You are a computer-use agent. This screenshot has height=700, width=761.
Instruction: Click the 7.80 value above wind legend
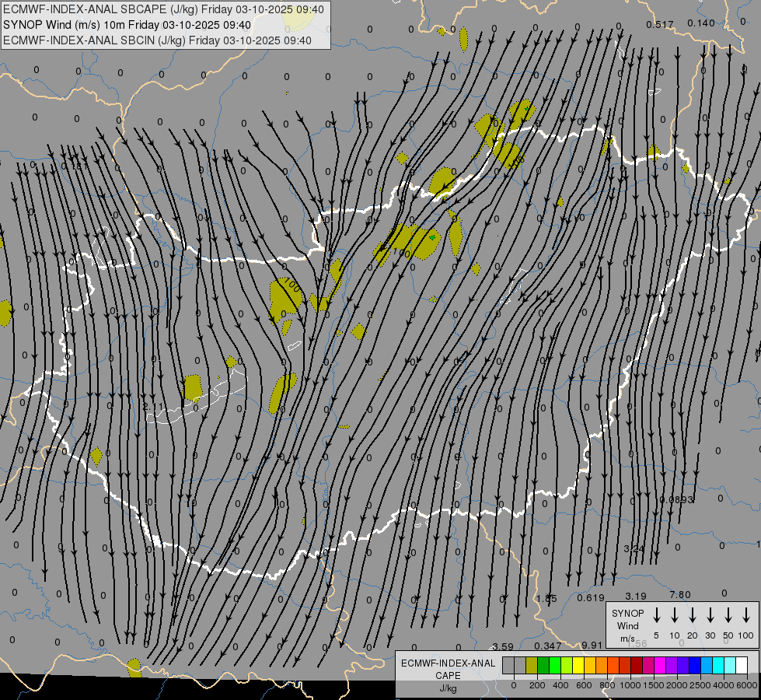click(679, 595)
